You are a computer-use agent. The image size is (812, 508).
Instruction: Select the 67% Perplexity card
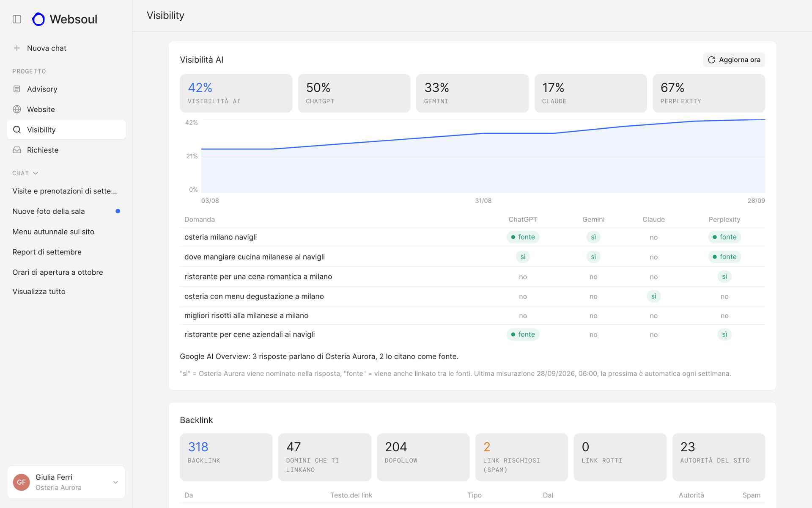point(709,93)
